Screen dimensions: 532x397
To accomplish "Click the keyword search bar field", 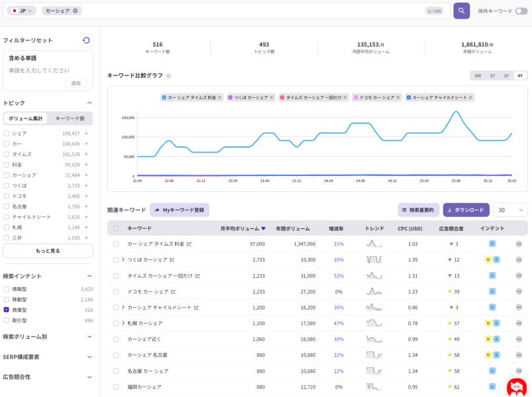I will (x=227, y=11).
